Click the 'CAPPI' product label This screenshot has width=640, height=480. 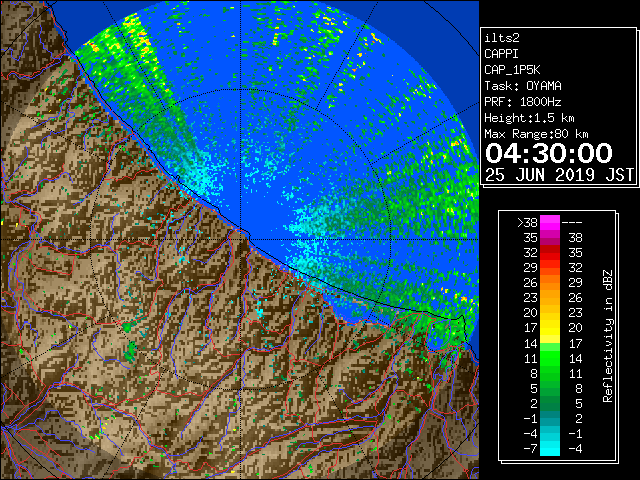[501, 54]
